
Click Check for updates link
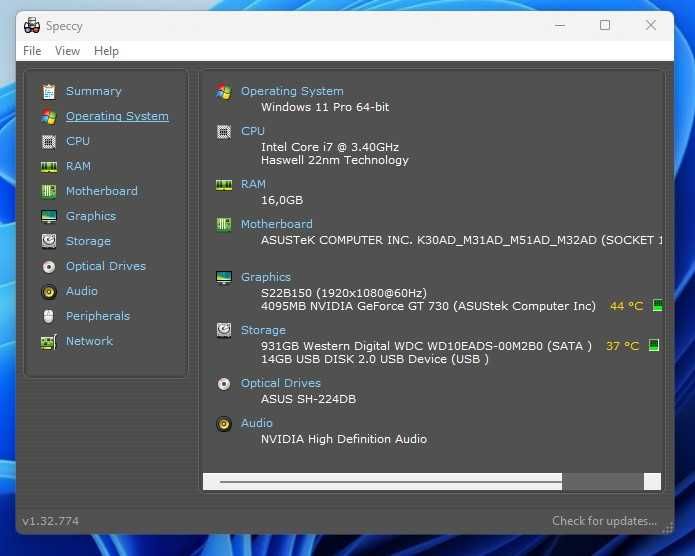point(604,521)
